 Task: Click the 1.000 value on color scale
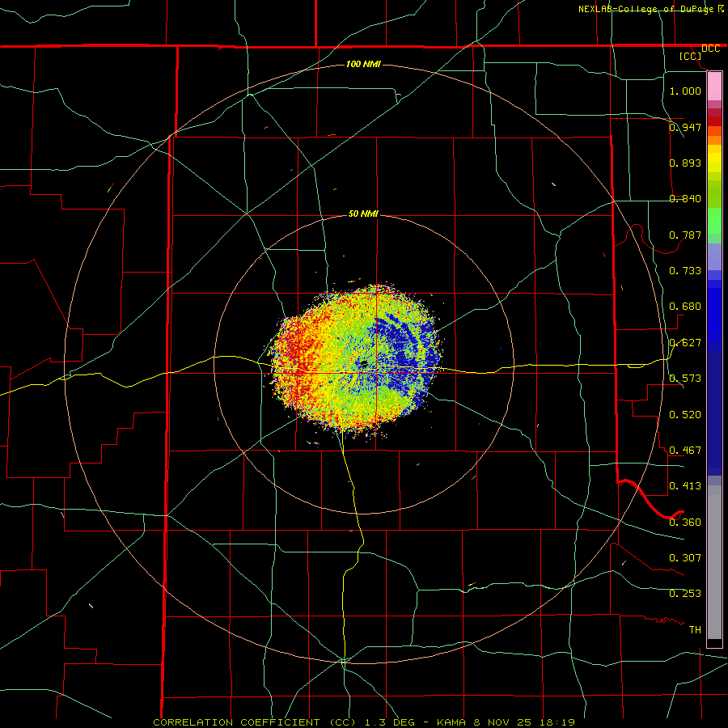click(x=685, y=91)
